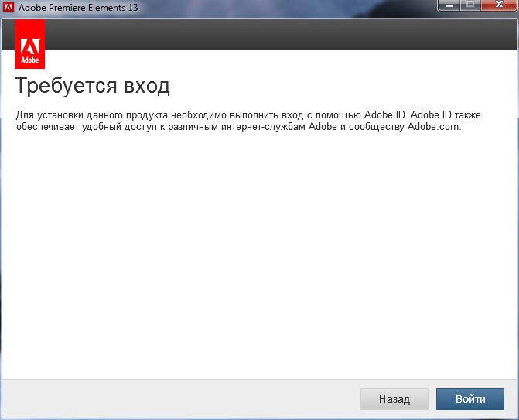Close the Adobe Premiere Elements 13 installer

(x=499, y=5)
